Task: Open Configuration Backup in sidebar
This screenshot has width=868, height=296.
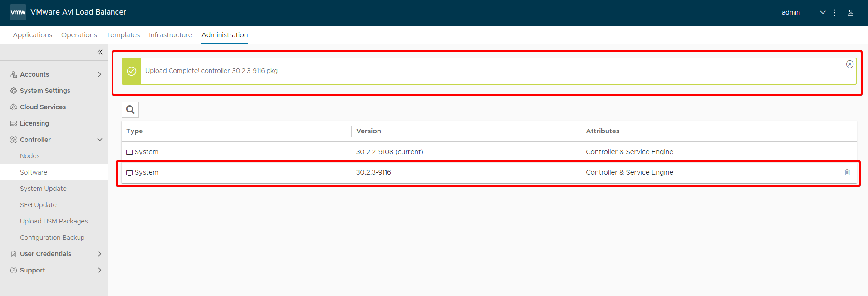Action: pyautogui.click(x=52, y=238)
